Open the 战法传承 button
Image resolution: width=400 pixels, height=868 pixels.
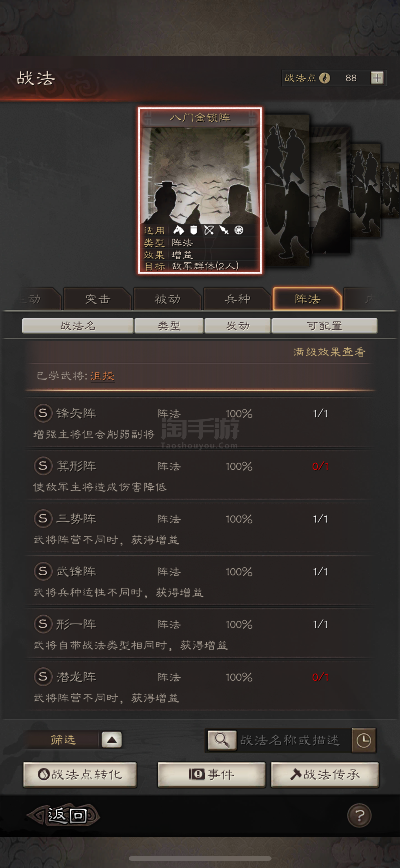325,774
